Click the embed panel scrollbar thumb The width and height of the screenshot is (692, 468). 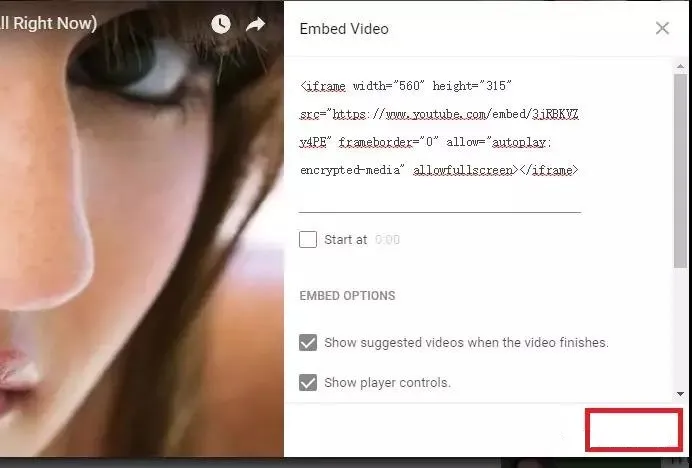click(x=680, y=170)
